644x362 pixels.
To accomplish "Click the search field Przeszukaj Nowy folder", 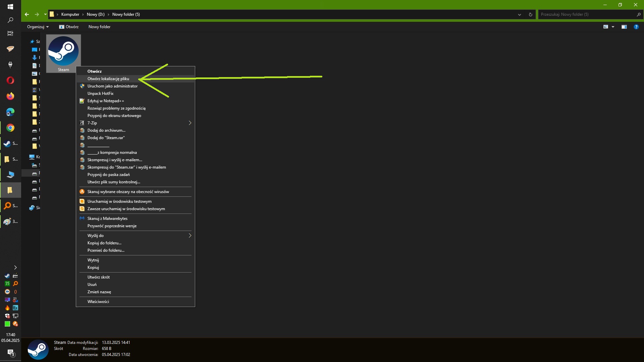I will (x=587, y=14).
